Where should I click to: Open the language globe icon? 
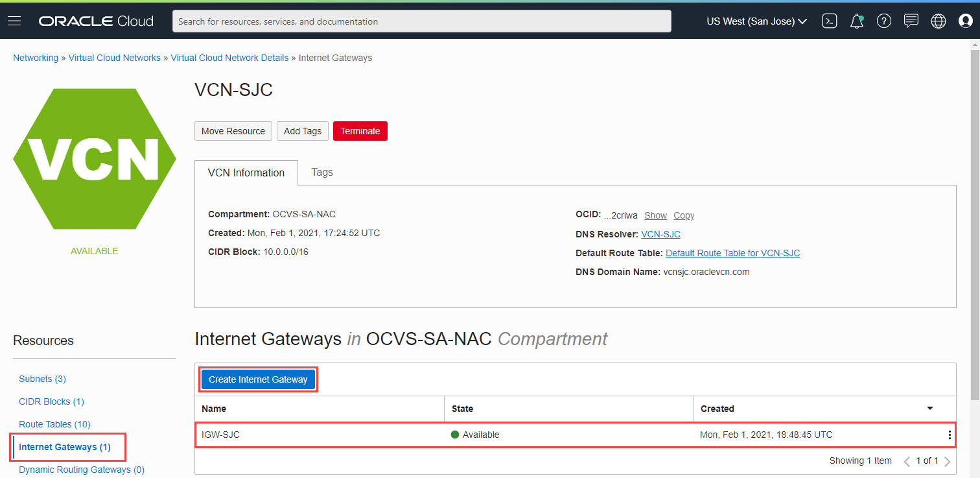pos(939,21)
